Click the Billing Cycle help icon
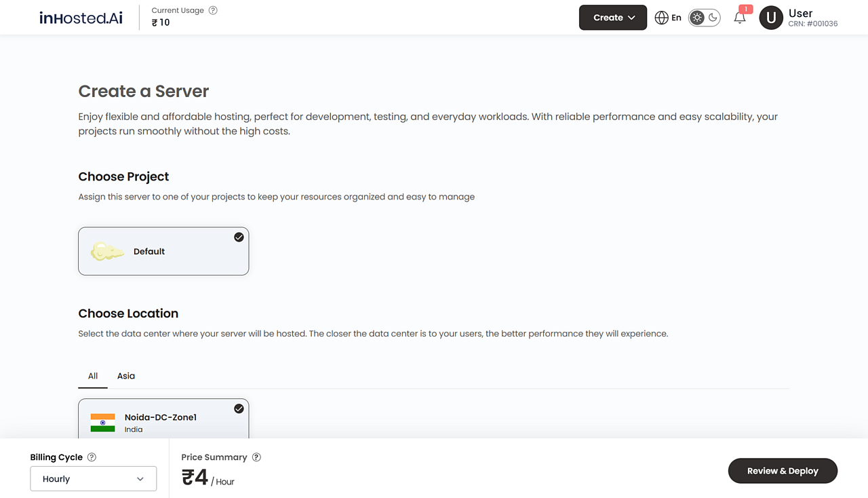The image size is (868, 498). coord(92,457)
